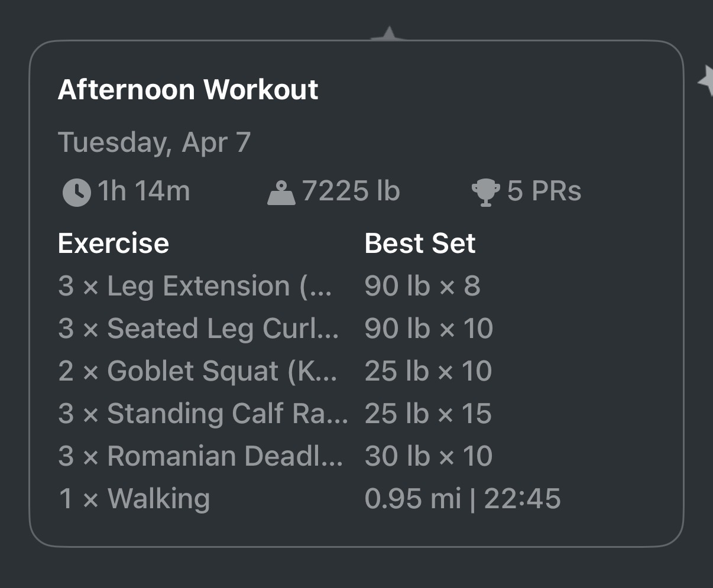This screenshot has height=588, width=713.
Task: Expand the Romanian Deadlift exercise name
Action: pyautogui.click(x=201, y=456)
